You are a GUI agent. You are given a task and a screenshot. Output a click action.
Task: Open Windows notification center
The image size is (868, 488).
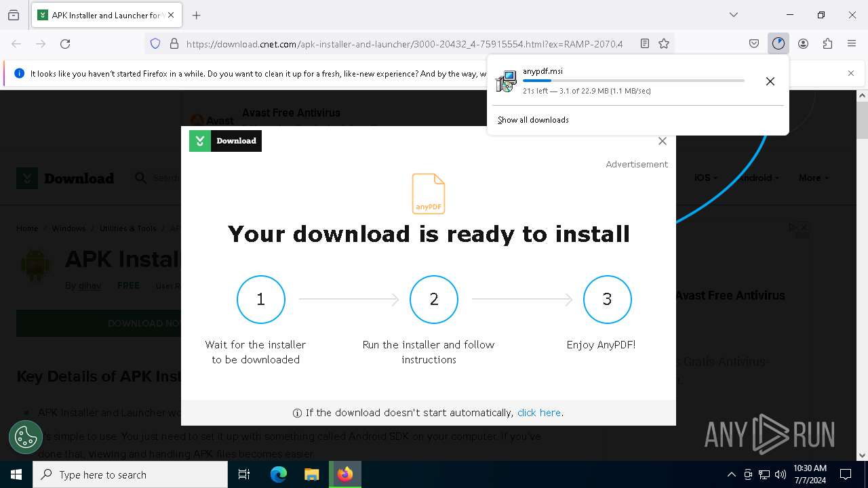click(x=846, y=474)
